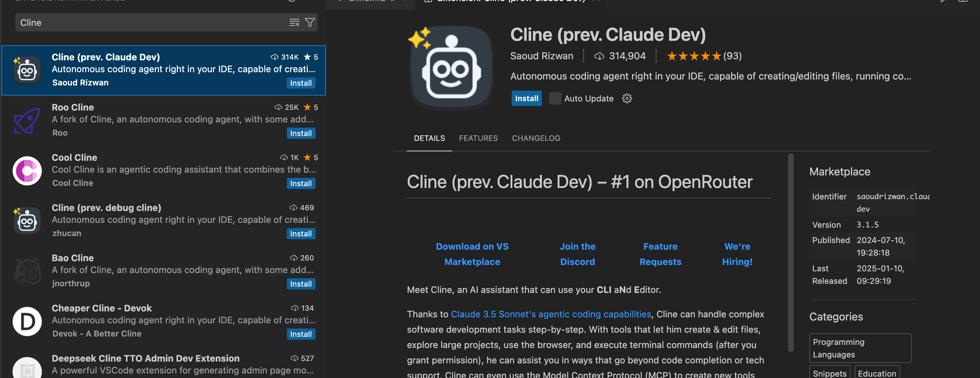Open the FEATURES tab
The image size is (980, 378).
click(x=478, y=138)
